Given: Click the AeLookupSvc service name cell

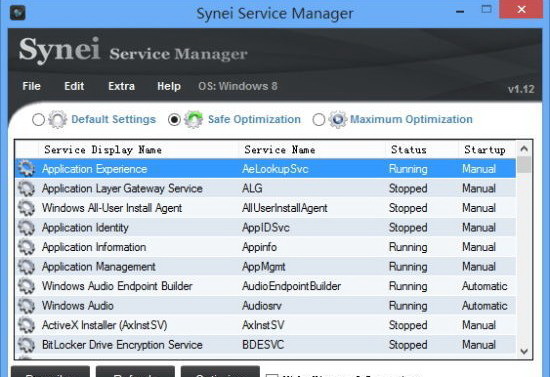Looking at the screenshot, I should [275, 169].
